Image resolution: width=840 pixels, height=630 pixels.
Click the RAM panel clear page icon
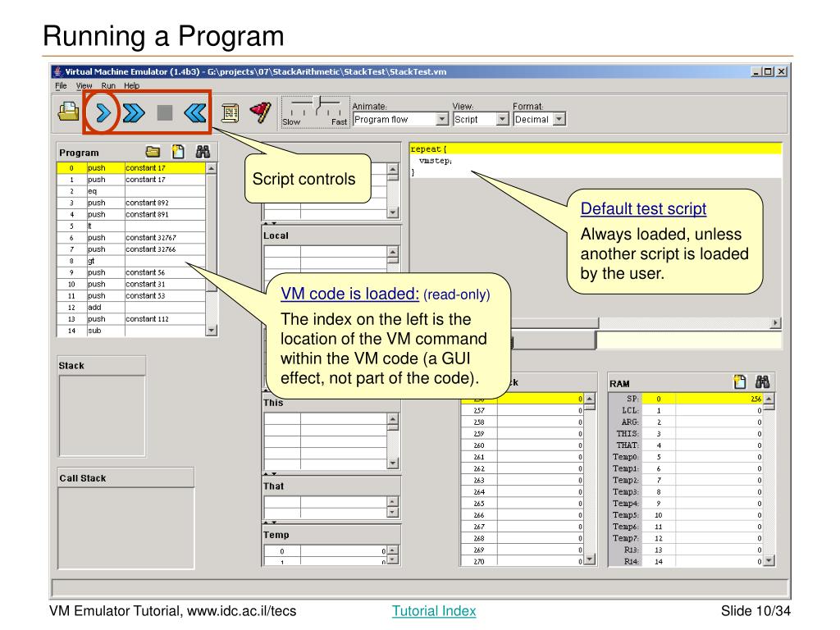739,382
